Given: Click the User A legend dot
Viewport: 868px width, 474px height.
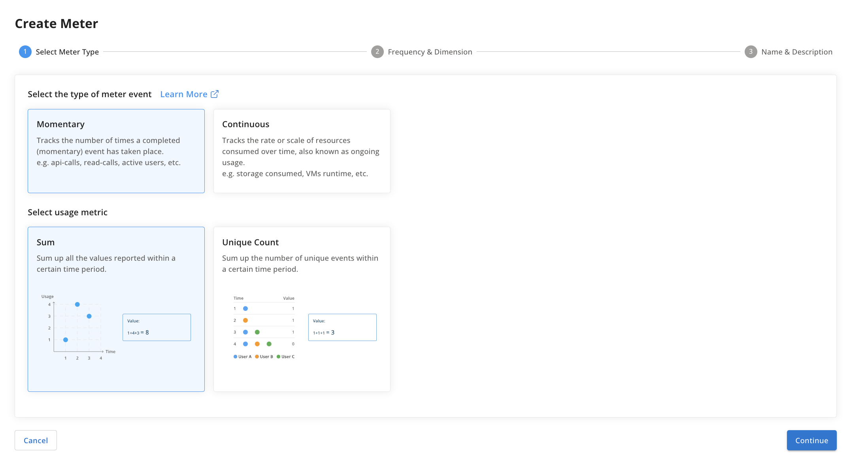Looking at the screenshot, I should coord(236,357).
